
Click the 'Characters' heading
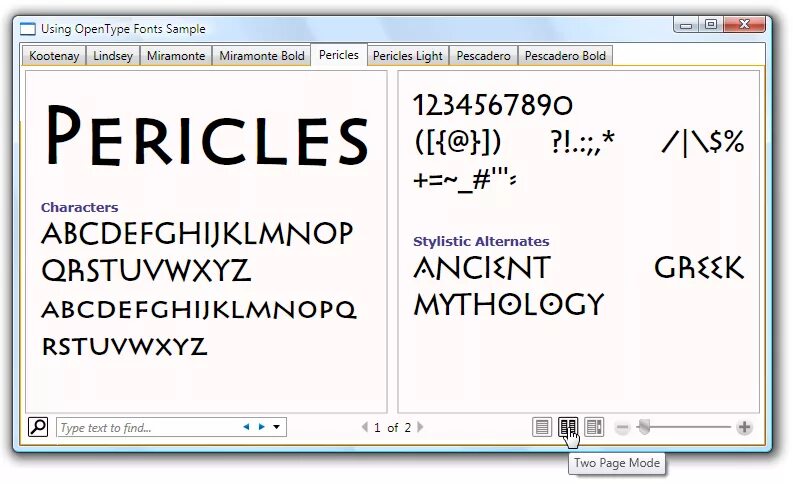[x=79, y=207]
